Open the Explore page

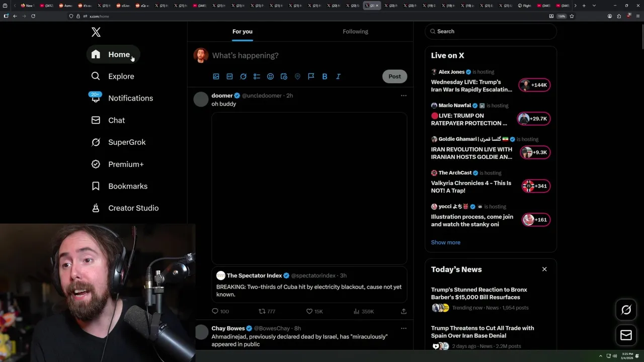pyautogui.click(x=113, y=76)
